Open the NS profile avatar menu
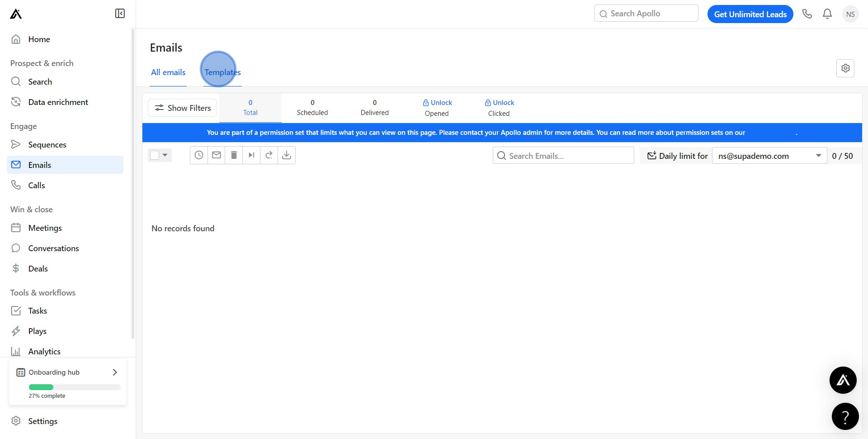 point(850,14)
